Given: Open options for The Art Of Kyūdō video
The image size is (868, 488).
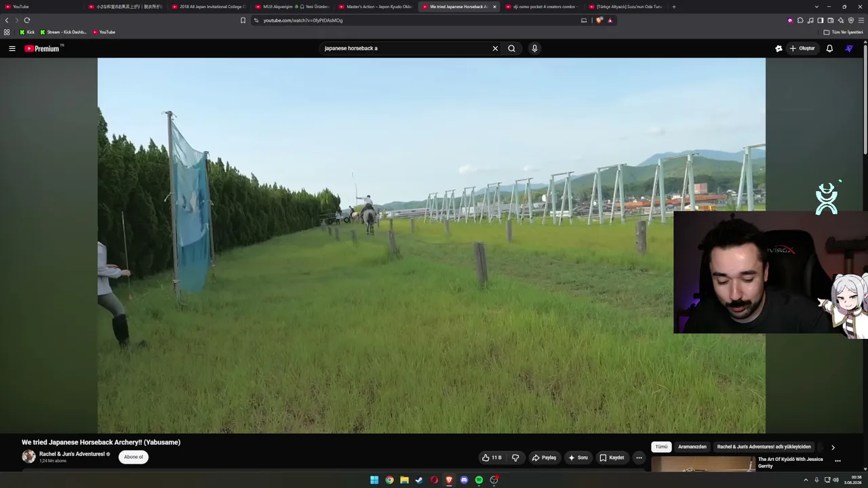Looking at the screenshot, I should pyautogui.click(x=837, y=461).
